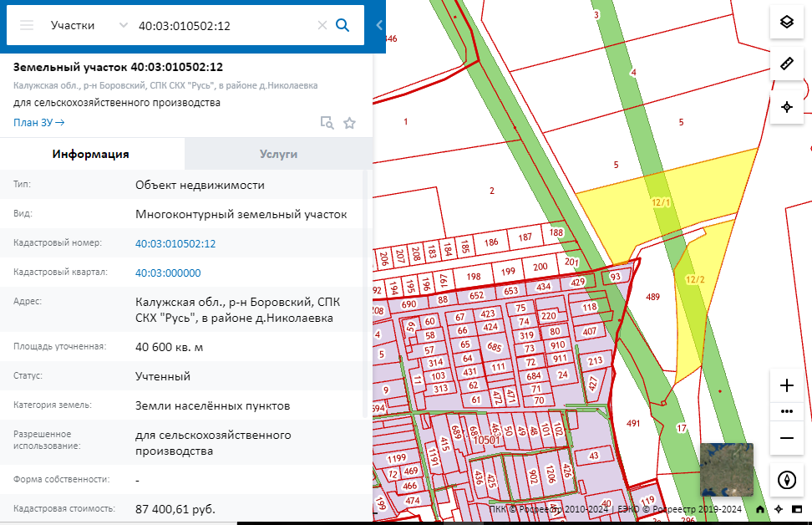Image resolution: width=812 pixels, height=525 pixels.
Task: Click parcel 93 on the map
Action: (x=615, y=277)
